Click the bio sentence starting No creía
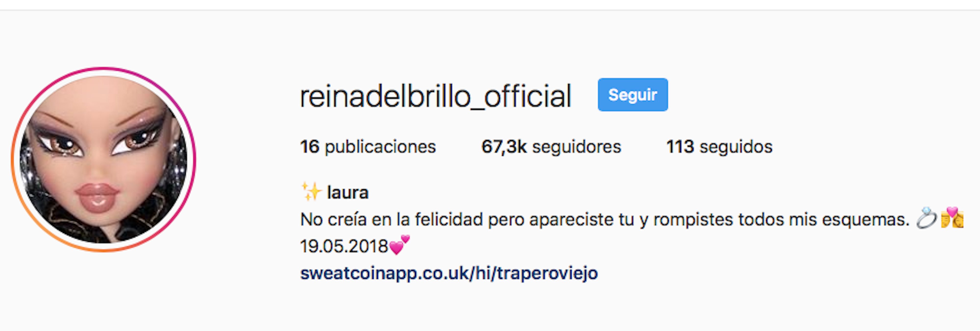This screenshot has height=331, width=980. tap(604, 219)
